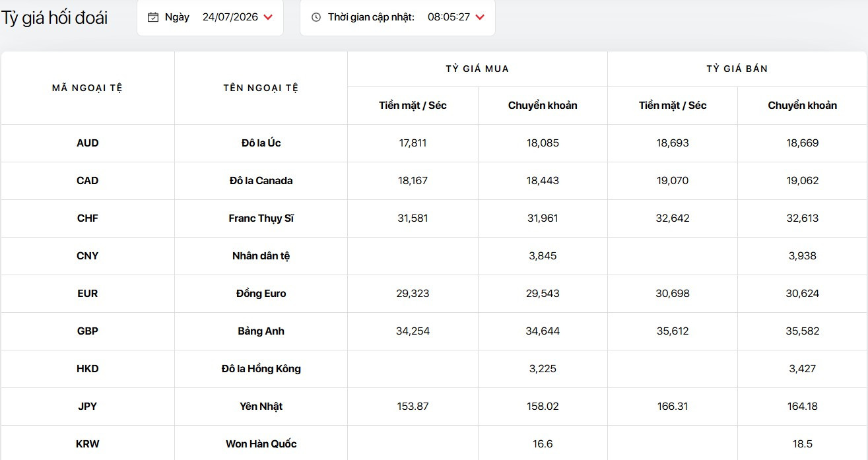Viewport: 868px width, 460px height.
Task: Select the Nhân dân tệ currency name
Action: coord(261,256)
